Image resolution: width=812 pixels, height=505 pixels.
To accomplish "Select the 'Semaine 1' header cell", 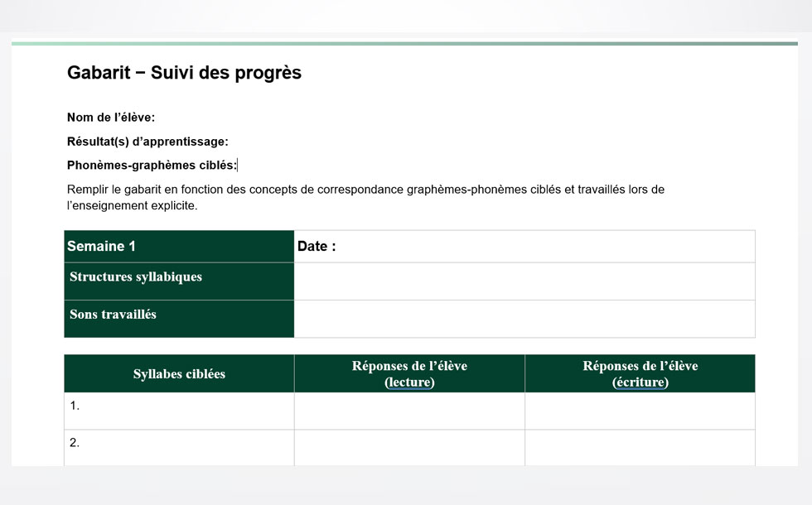I will [x=179, y=247].
